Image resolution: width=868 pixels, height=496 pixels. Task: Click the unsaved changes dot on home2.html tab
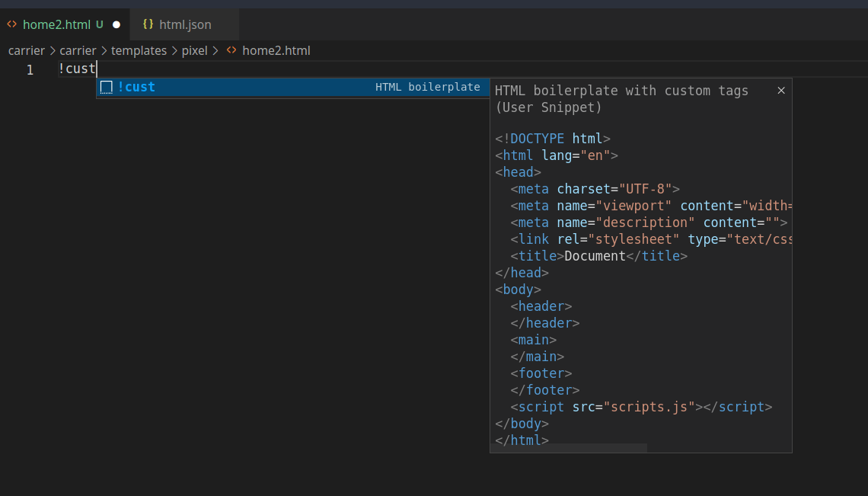(x=115, y=24)
